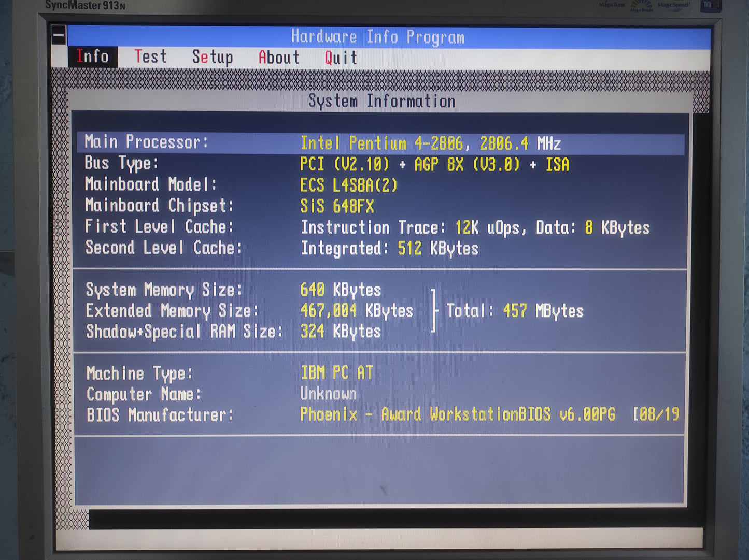
Task: Open the Test menu
Action: [x=150, y=56]
